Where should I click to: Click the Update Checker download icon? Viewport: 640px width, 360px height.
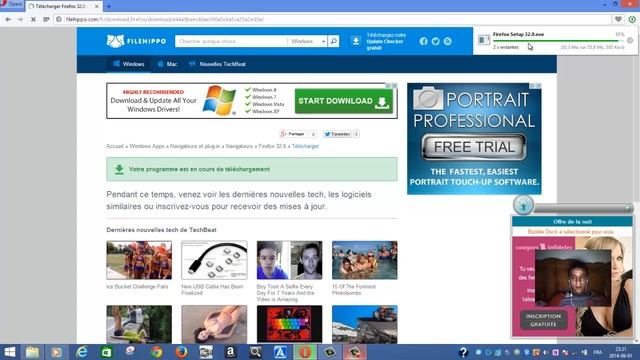[356, 41]
